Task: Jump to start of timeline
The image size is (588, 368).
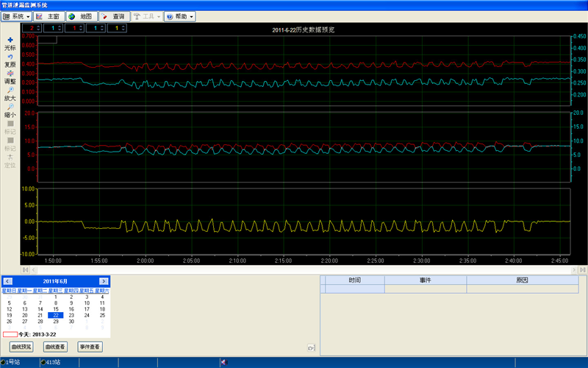Action: coord(26,270)
